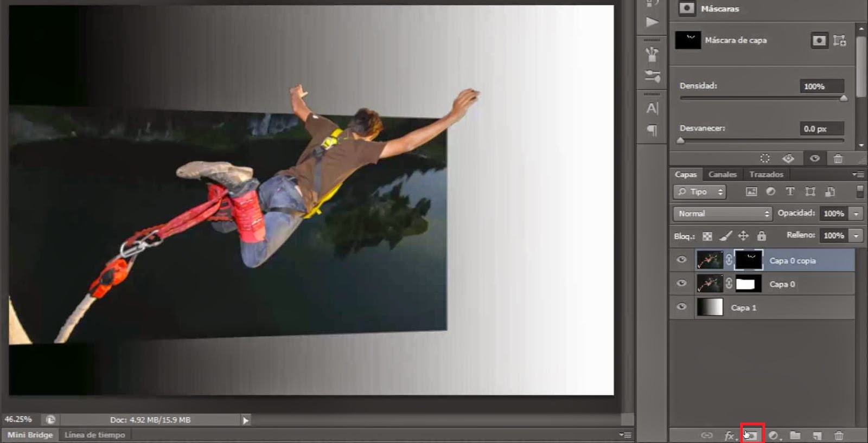
Task: Open the Relleno slider arrow
Action: pos(856,235)
